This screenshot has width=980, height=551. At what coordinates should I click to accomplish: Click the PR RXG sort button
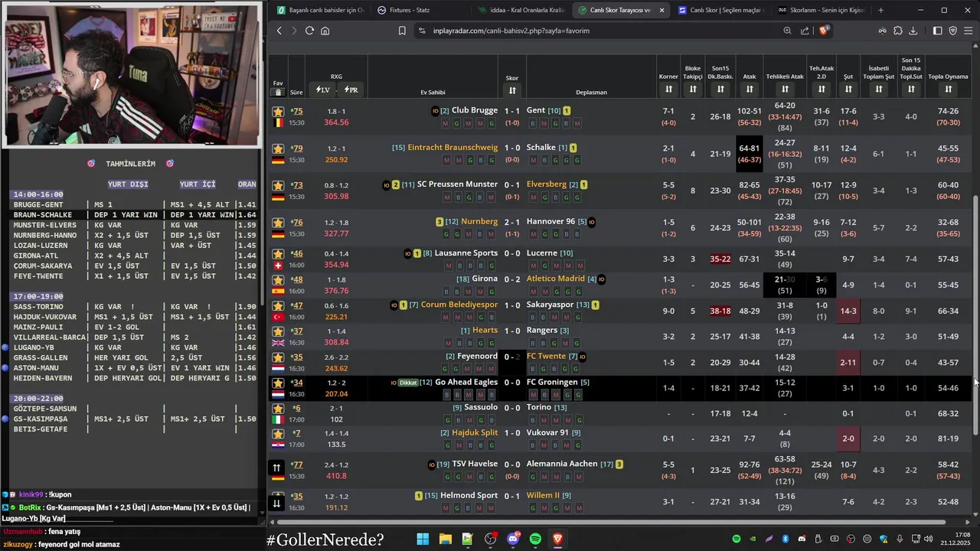pyautogui.click(x=351, y=90)
